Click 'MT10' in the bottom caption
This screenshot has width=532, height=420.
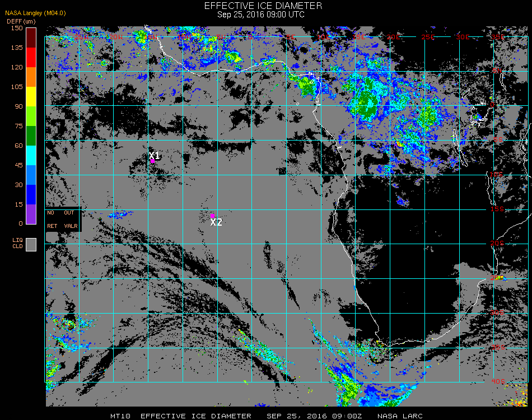tap(120, 416)
